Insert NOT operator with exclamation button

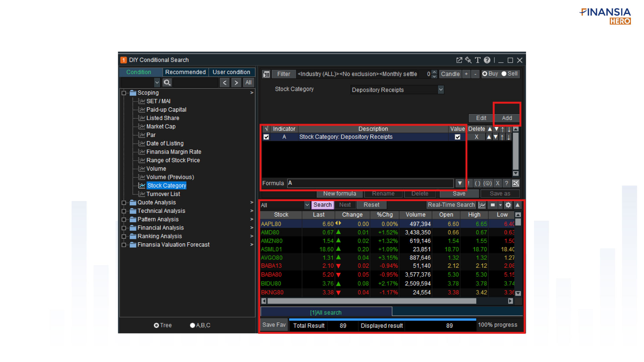(469, 183)
